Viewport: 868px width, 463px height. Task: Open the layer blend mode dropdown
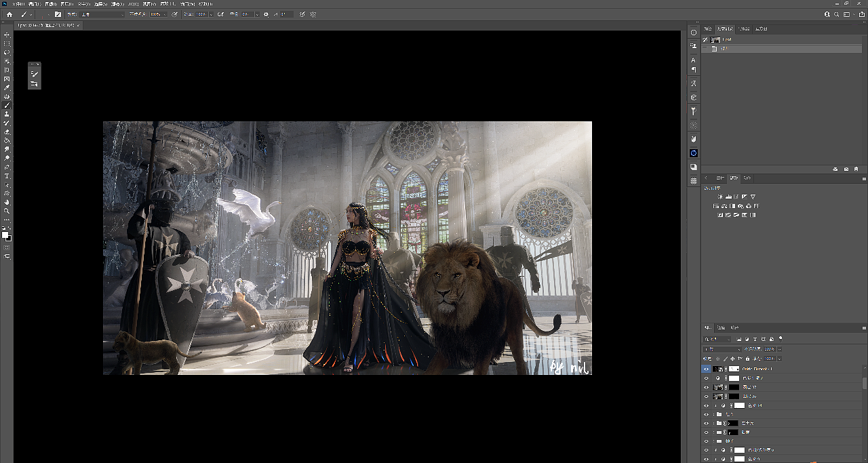tap(722, 349)
